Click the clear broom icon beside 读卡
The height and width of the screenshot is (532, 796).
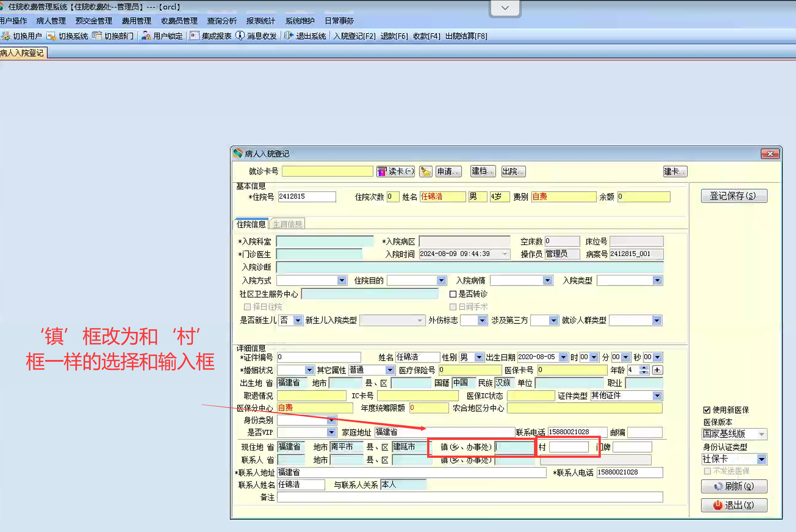[x=425, y=171]
